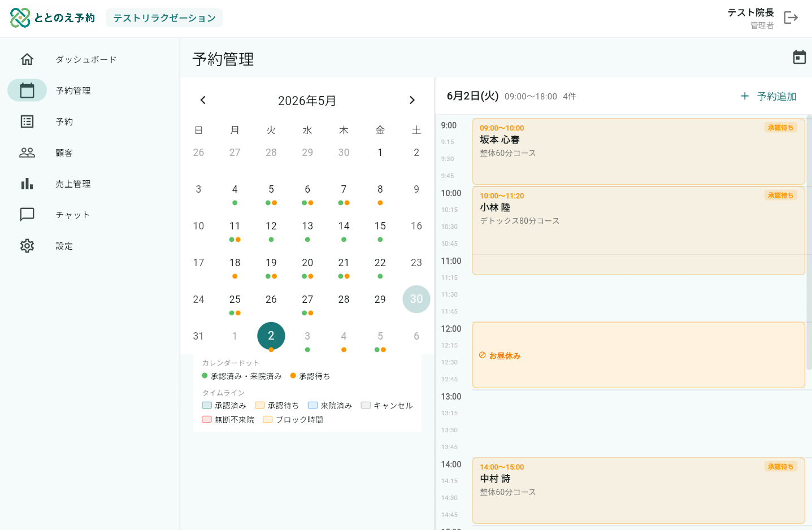Screen dimensions: 812x530
Task: Click the 予約追加 button
Action: pyautogui.click(x=768, y=96)
